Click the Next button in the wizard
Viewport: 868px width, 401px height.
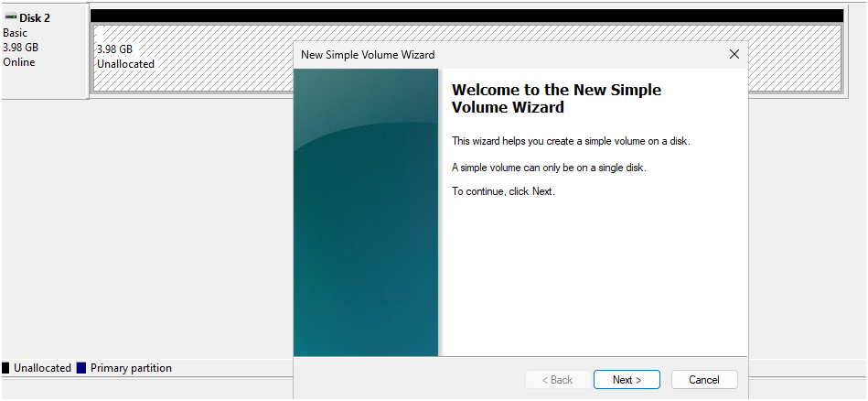coord(627,380)
